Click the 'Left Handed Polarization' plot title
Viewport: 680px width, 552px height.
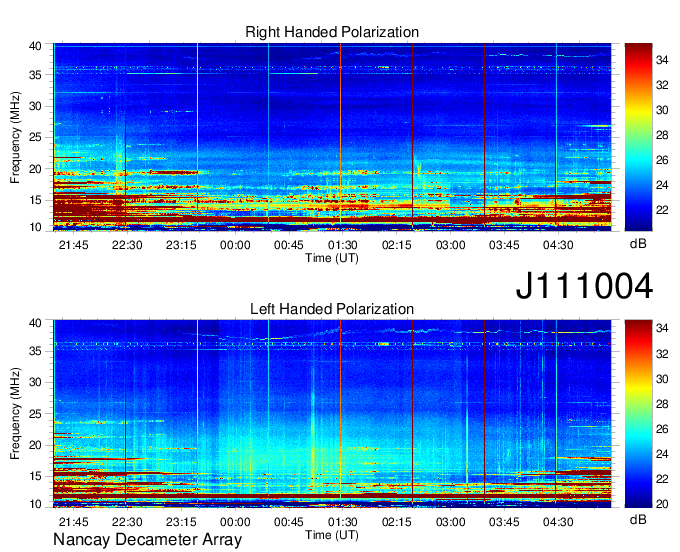(332, 309)
